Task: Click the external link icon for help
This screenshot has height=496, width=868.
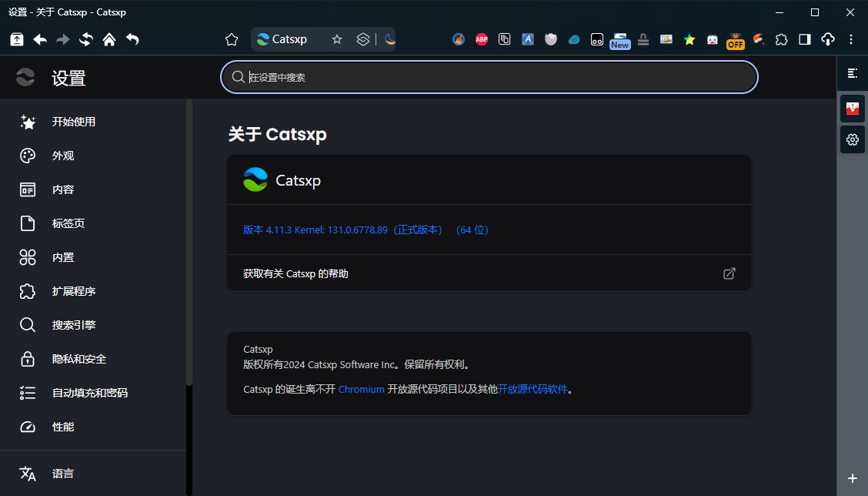Action: click(x=729, y=273)
